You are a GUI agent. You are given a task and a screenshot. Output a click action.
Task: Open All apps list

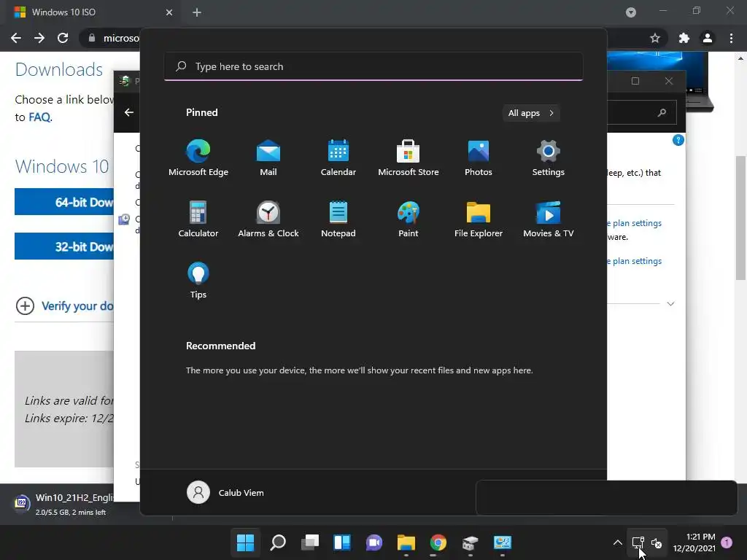(x=531, y=113)
